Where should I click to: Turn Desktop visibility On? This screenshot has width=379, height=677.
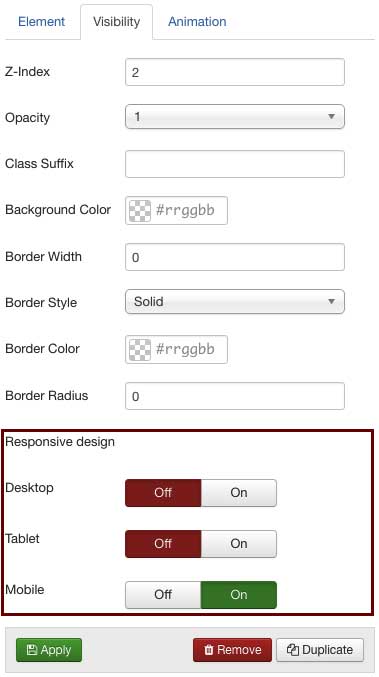[x=239, y=493]
